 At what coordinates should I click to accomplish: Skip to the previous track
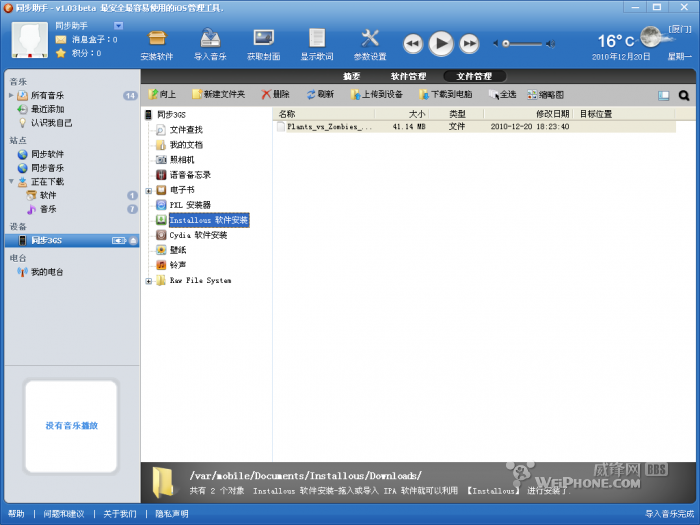(x=413, y=44)
